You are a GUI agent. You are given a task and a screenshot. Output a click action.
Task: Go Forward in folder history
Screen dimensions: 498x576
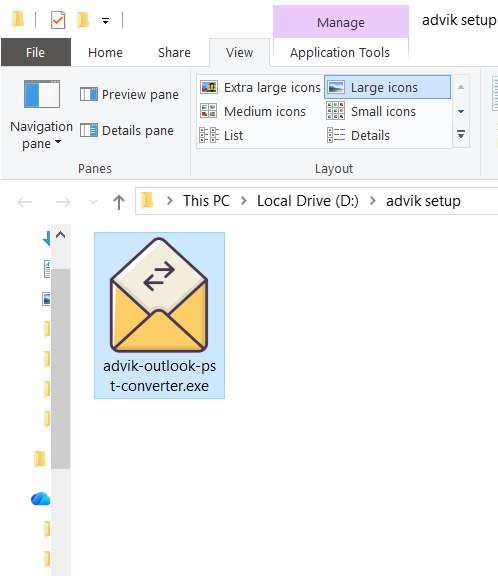click(x=63, y=202)
